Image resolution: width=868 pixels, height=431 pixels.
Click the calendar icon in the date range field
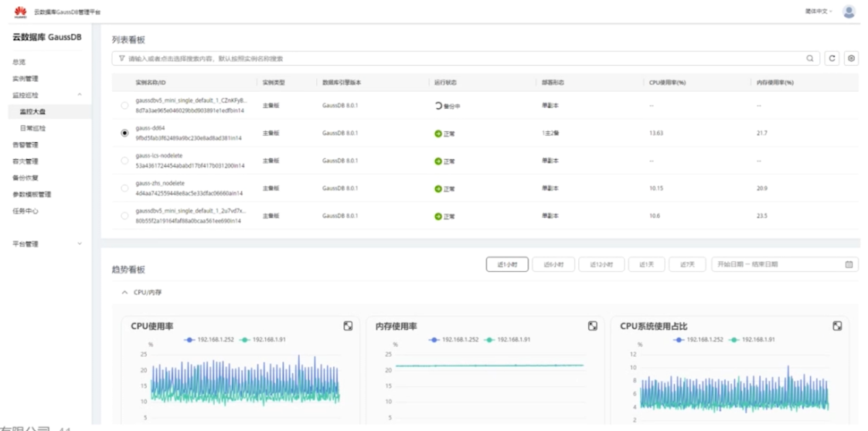pyautogui.click(x=849, y=264)
